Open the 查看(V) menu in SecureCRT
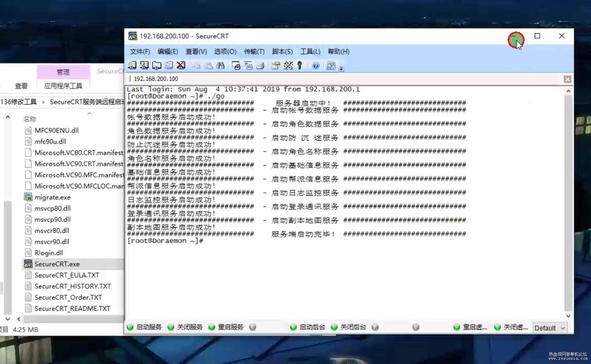 (196, 52)
